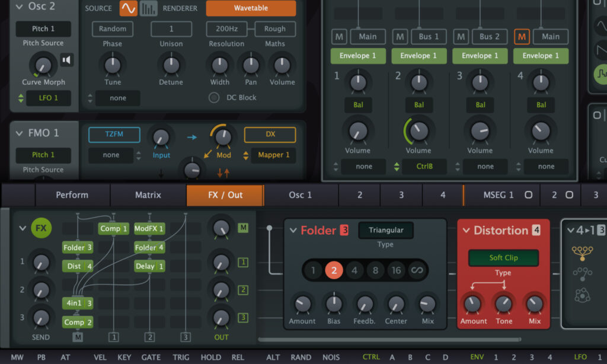Select the bar-spectrum source icon in Osc 2
Viewport: 607px width, 364px height.
pos(148,8)
